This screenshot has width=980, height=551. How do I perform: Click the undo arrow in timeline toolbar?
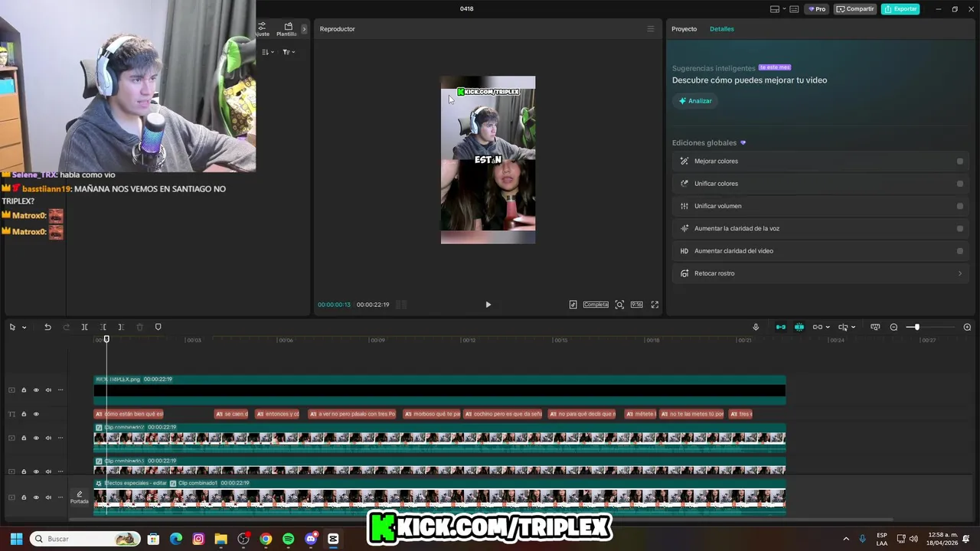point(47,327)
